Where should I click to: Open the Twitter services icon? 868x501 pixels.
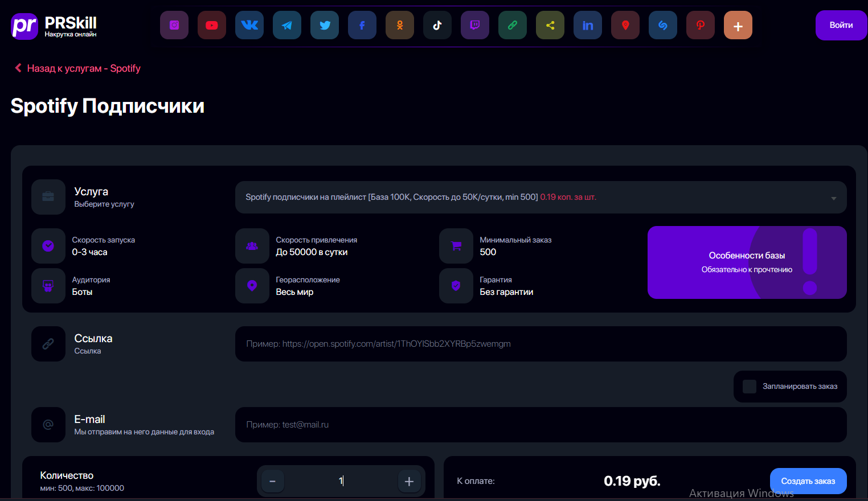click(325, 25)
